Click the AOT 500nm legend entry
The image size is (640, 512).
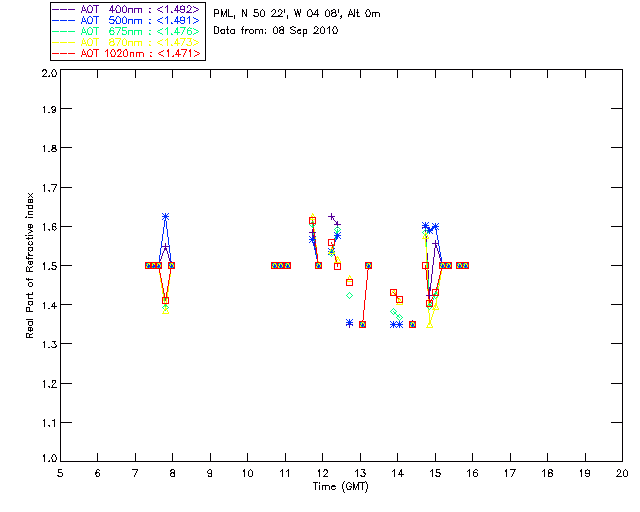pyautogui.click(x=126, y=20)
